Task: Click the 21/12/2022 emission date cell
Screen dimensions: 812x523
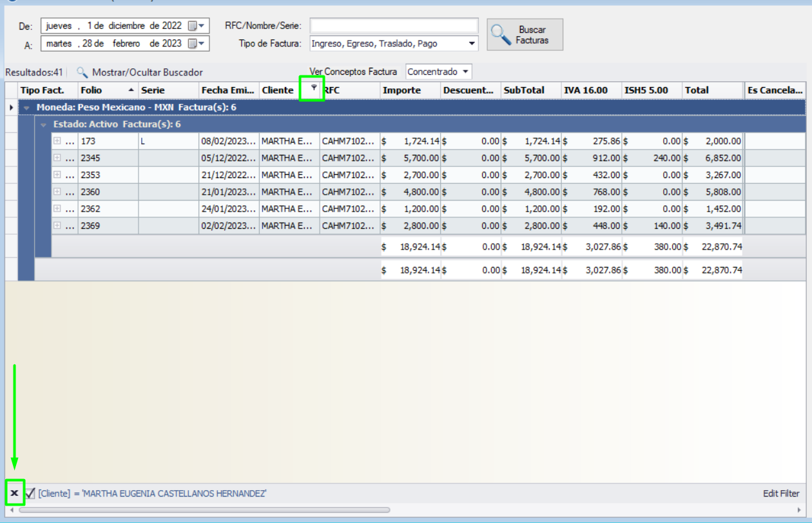Action: coord(229,175)
